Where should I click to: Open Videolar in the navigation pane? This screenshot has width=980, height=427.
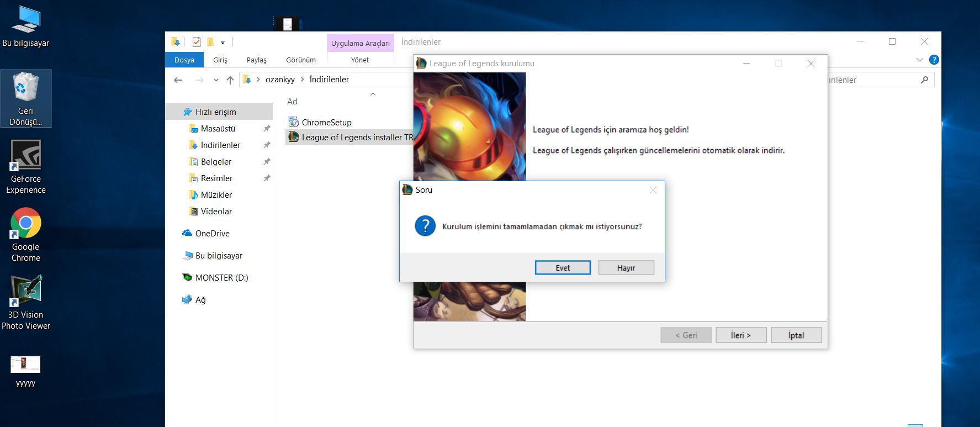pos(216,211)
